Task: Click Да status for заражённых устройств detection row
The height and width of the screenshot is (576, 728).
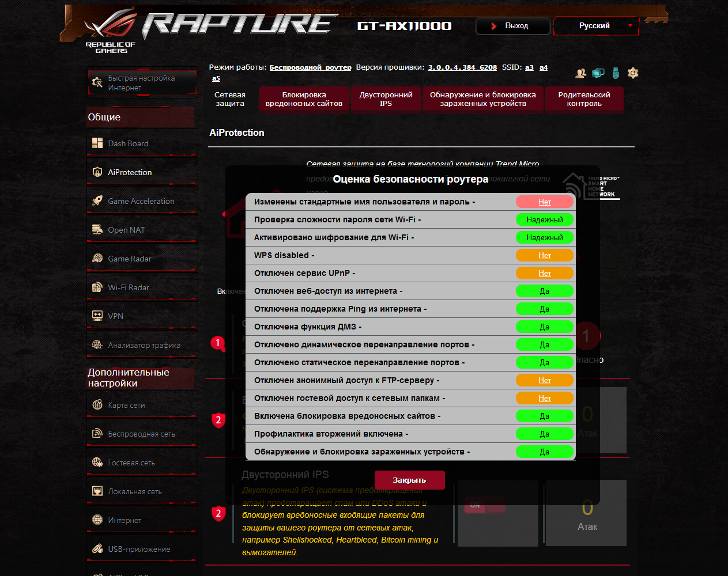Action: [x=545, y=452]
